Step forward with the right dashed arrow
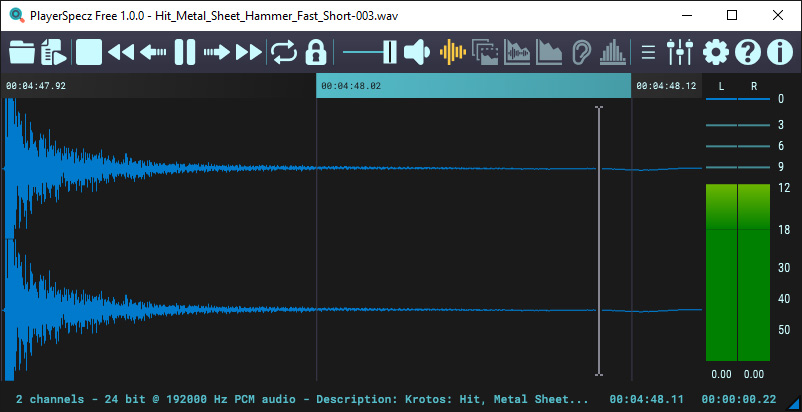Screen dimensions: 802x412 pyautogui.click(x=217, y=51)
